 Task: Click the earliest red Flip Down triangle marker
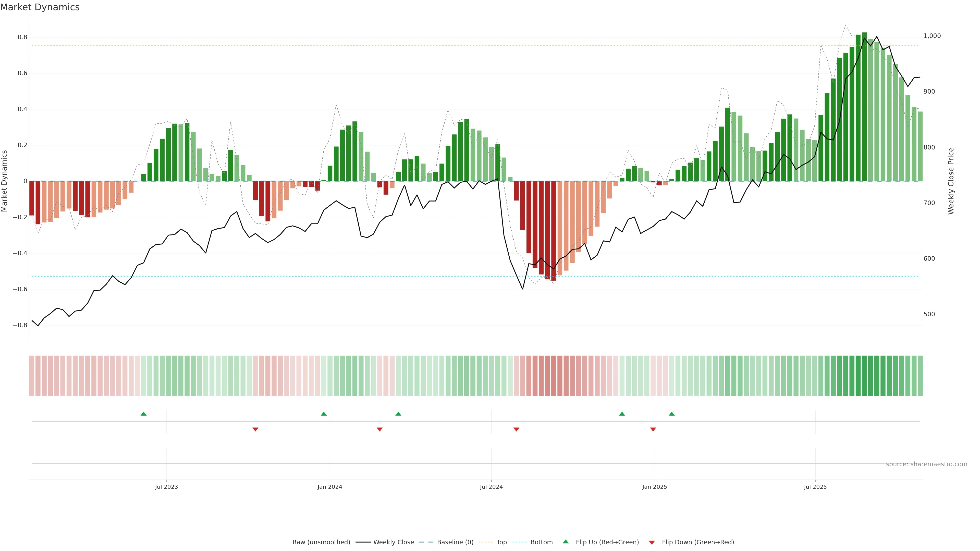(x=255, y=429)
